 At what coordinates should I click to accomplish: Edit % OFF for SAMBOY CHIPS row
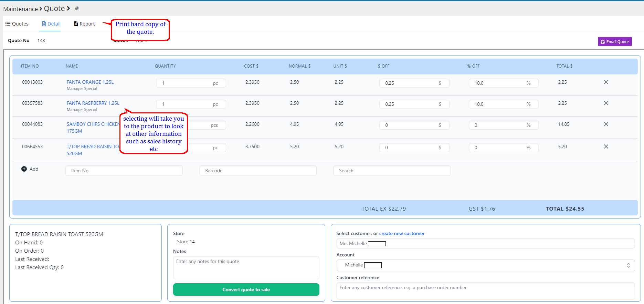tap(504, 125)
